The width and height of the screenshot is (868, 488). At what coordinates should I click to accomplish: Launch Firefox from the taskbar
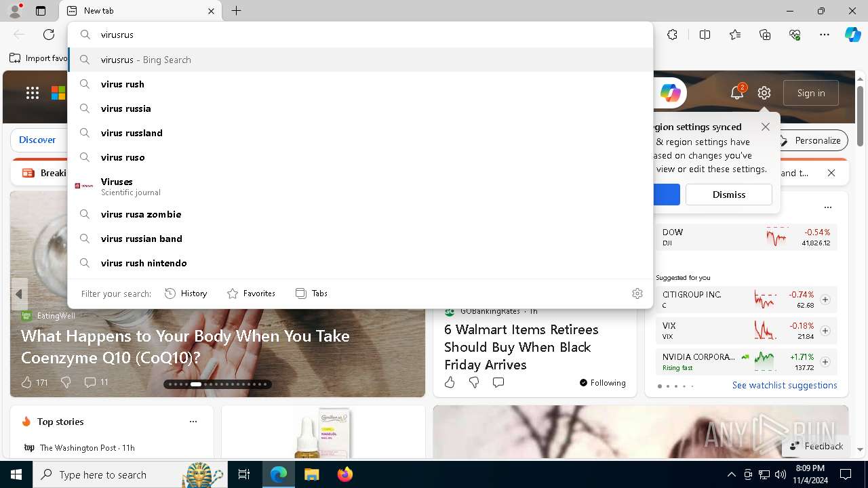[344, 474]
